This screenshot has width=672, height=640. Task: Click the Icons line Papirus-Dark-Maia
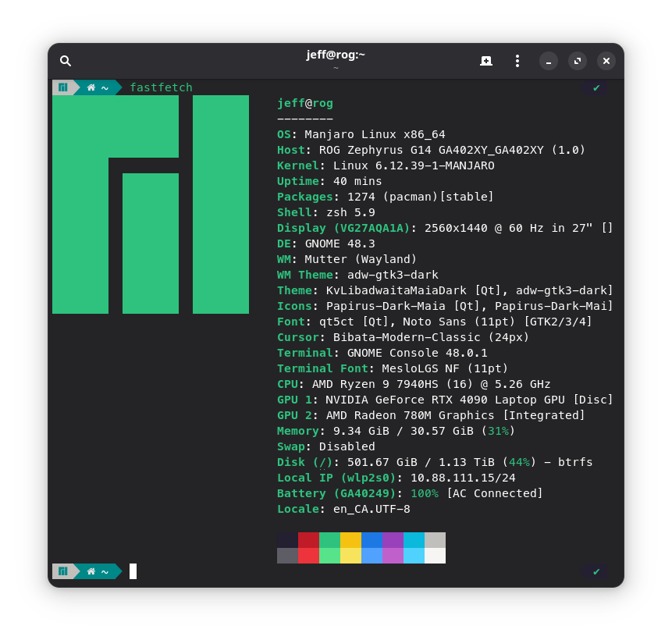pos(445,306)
